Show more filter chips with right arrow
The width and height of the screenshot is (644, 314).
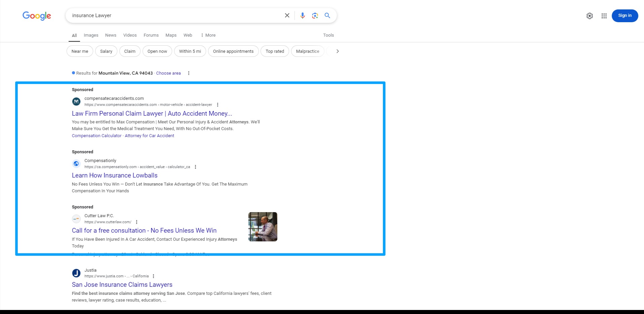pos(337,51)
